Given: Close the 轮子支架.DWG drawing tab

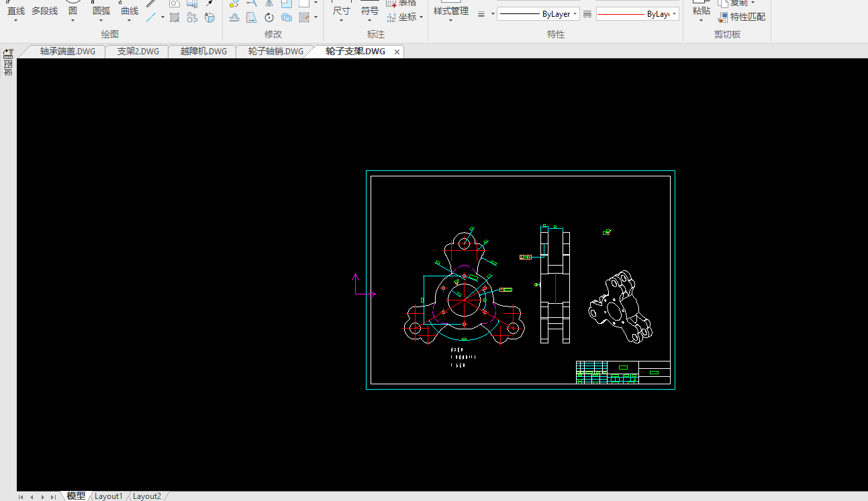Looking at the screenshot, I should tap(397, 52).
